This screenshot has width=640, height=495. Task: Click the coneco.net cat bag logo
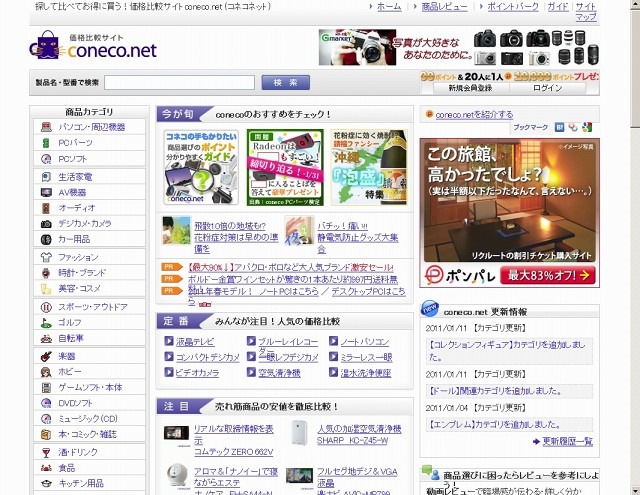point(93,46)
